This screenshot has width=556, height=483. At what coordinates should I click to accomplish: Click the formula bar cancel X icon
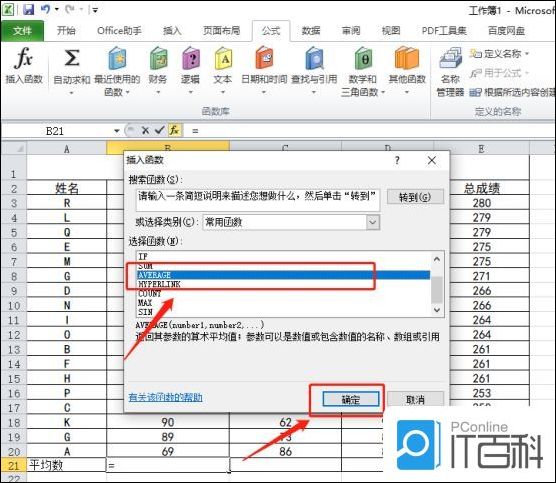point(145,131)
